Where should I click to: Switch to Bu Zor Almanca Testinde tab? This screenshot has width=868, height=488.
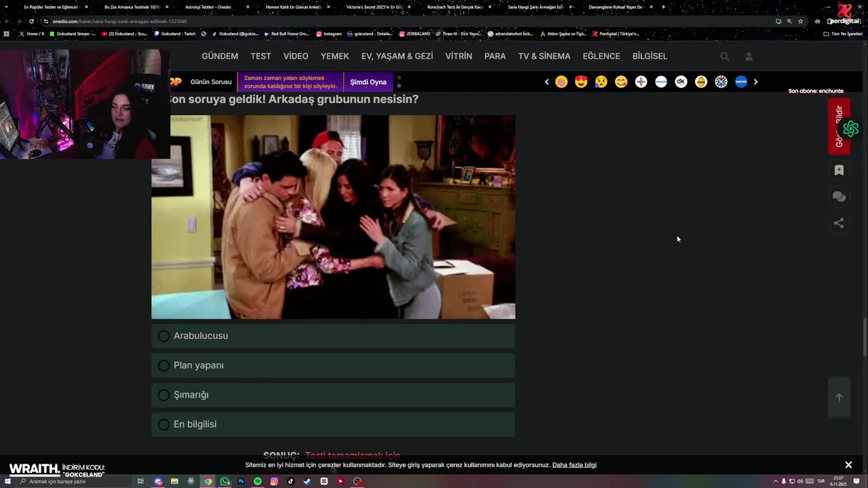(x=132, y=7)
